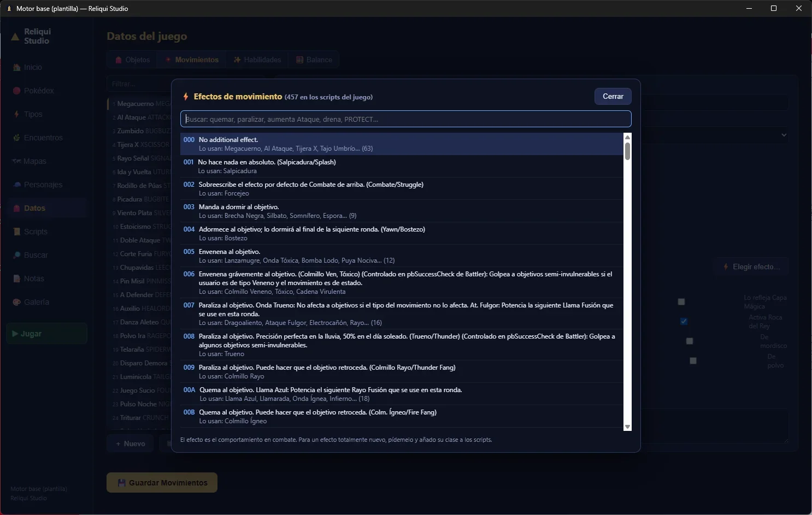Select effect 00A Quema, Llama Azul
The image size is (812, 515).
point(402,394)
